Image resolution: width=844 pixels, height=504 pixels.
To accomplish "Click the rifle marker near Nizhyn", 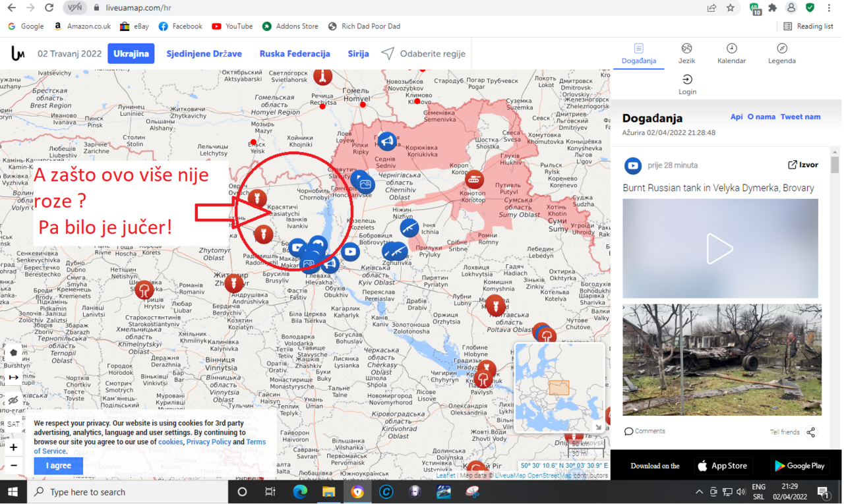I will pos(409,228).
